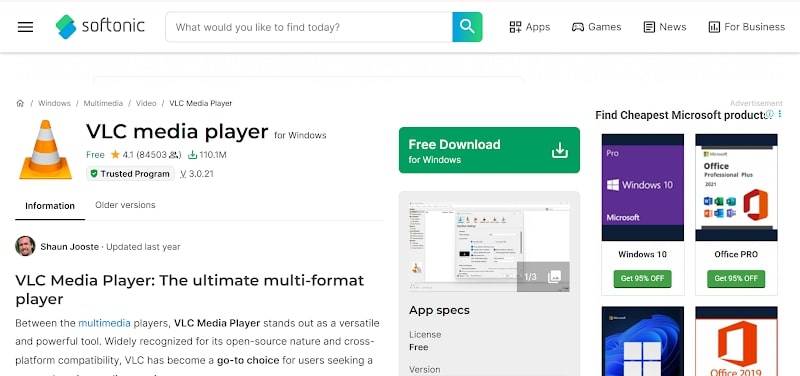The height and width of the screenshot is (376, 800).
Task: Click the VLC media player page heading
Action: coord(177,132)
